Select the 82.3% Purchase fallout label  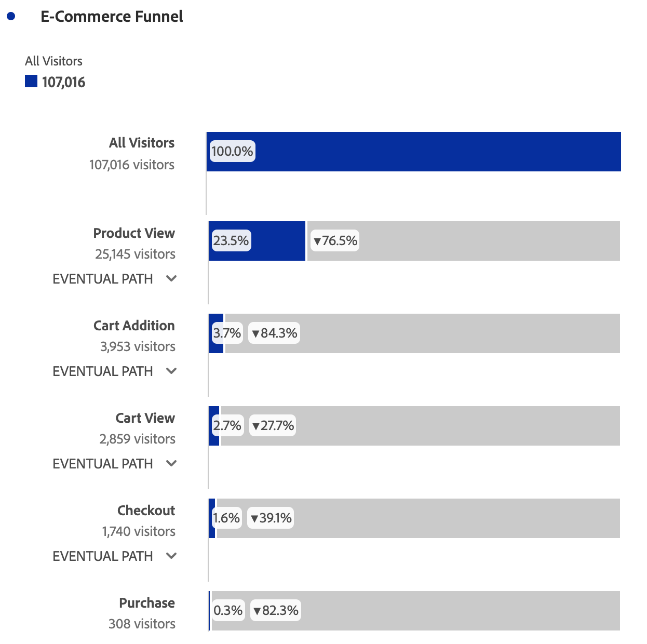coord(276,611)
